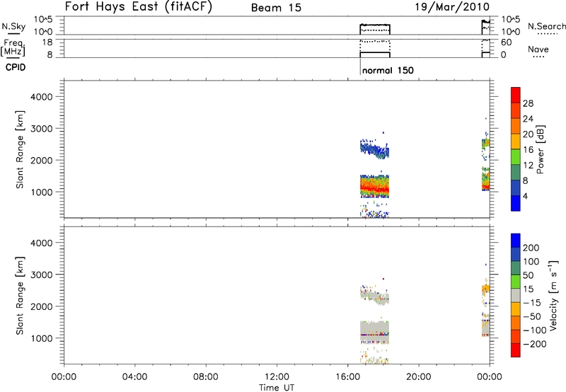566x392 pixels.
Task: Click the orange velocity patch near 2500 km at right edge
Action: click(486, 289)
